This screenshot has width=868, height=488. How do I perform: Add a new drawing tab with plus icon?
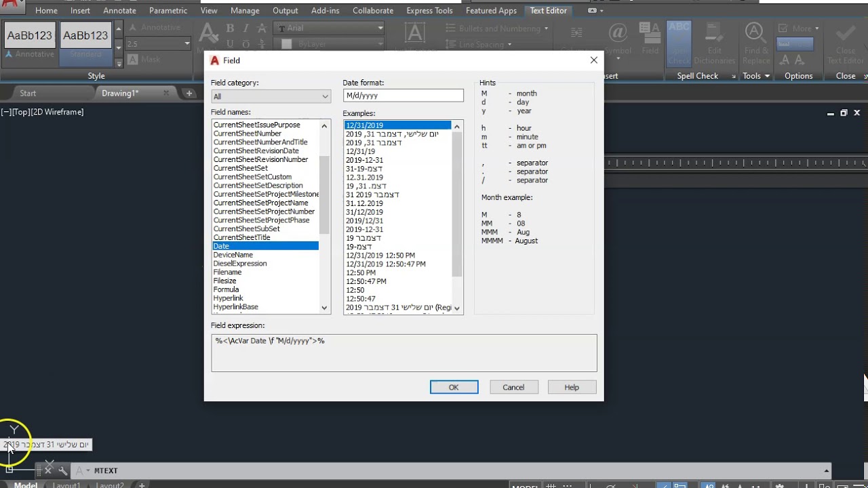[189, 94]
